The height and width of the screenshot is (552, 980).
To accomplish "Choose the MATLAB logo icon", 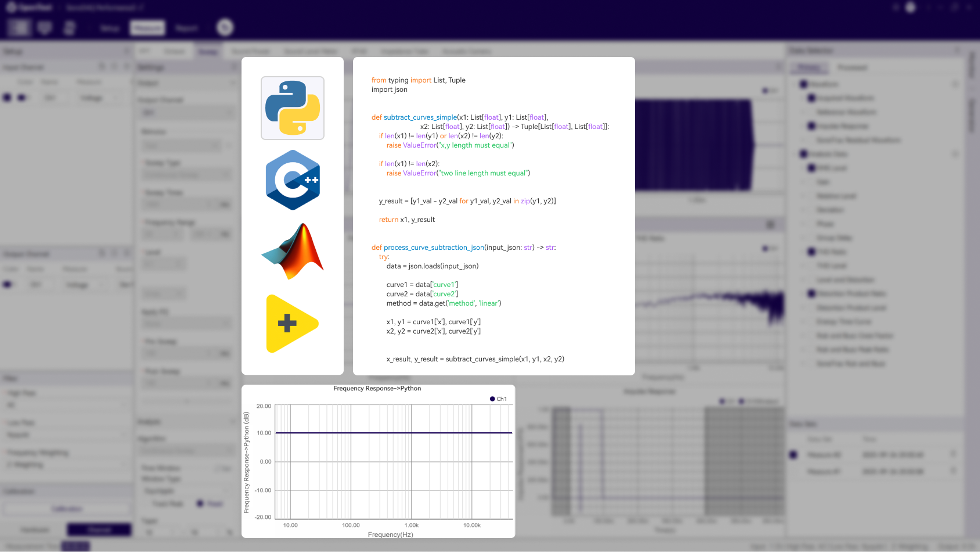I will pos(293,252).
